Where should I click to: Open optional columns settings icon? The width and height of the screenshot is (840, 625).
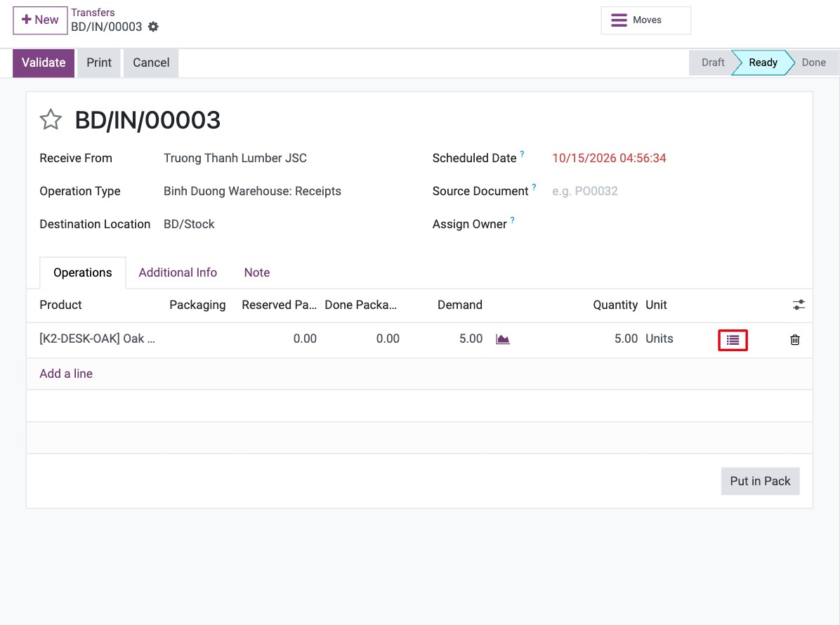click(799, 305)
